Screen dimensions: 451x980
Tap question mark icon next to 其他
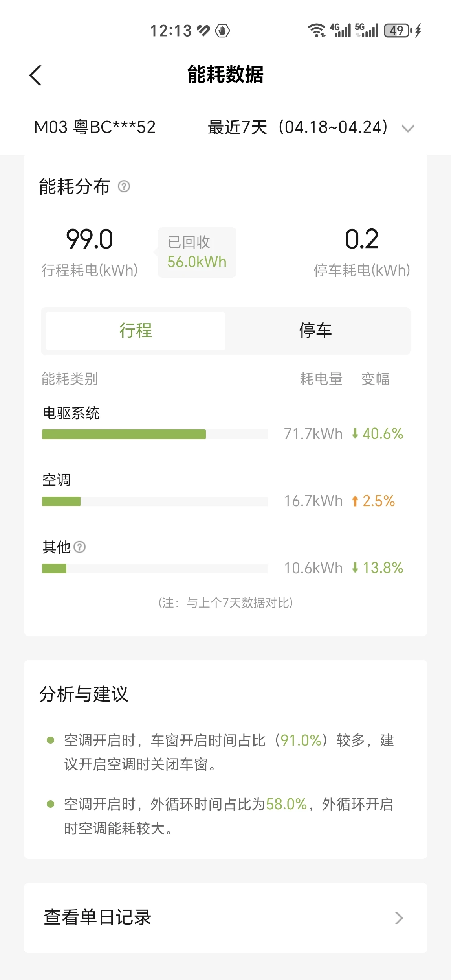(80, 547)
